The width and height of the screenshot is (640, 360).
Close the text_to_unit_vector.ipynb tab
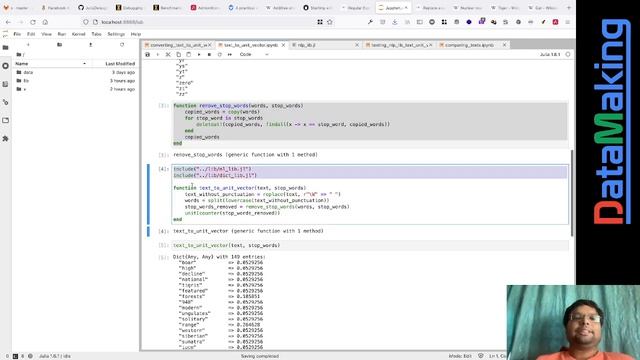[x=283, y=45]
